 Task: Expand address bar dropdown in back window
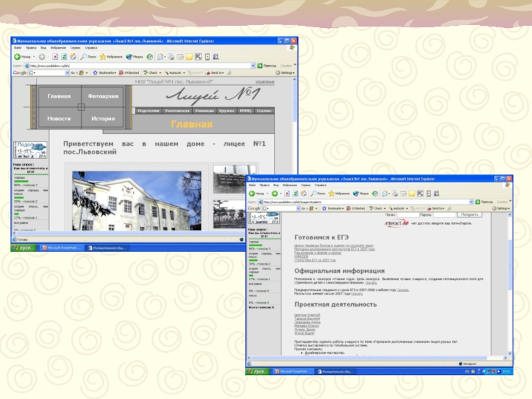point(255,65)
